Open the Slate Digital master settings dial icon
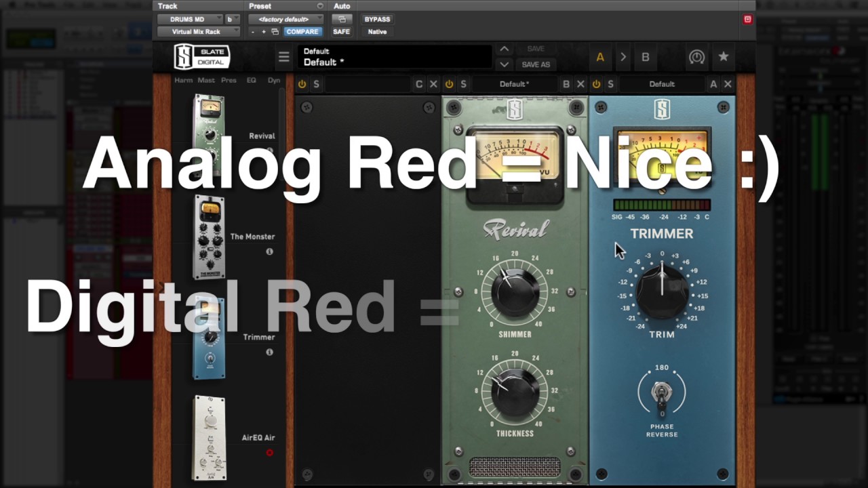 click(x=696, y=57)
